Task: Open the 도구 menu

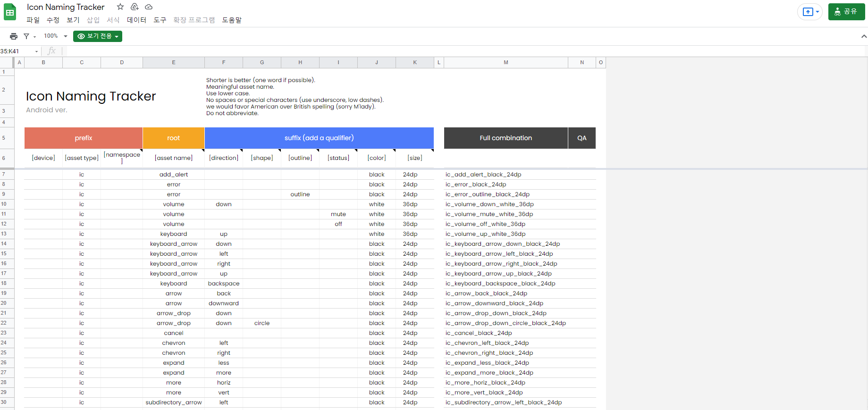Action: 160,20
